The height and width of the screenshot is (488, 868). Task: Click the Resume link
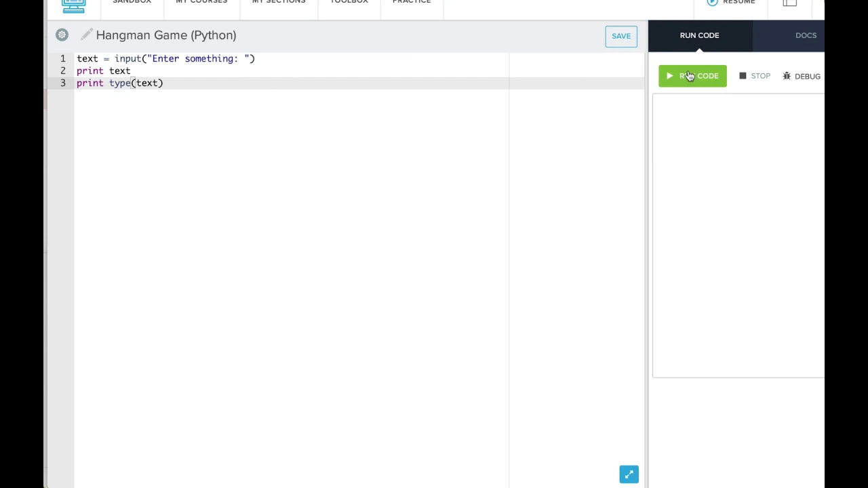point(738,2)
